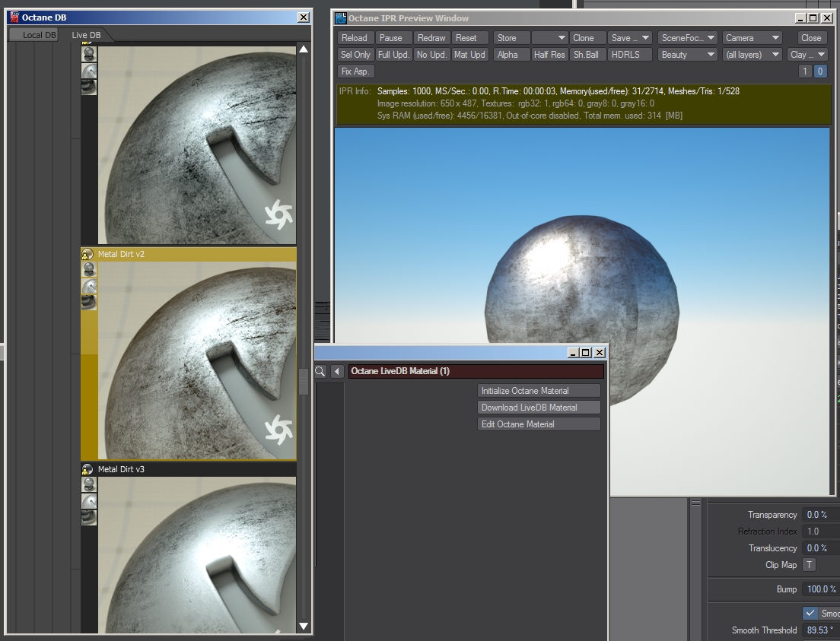Open the Camera dropdown

tap(752, 38)
